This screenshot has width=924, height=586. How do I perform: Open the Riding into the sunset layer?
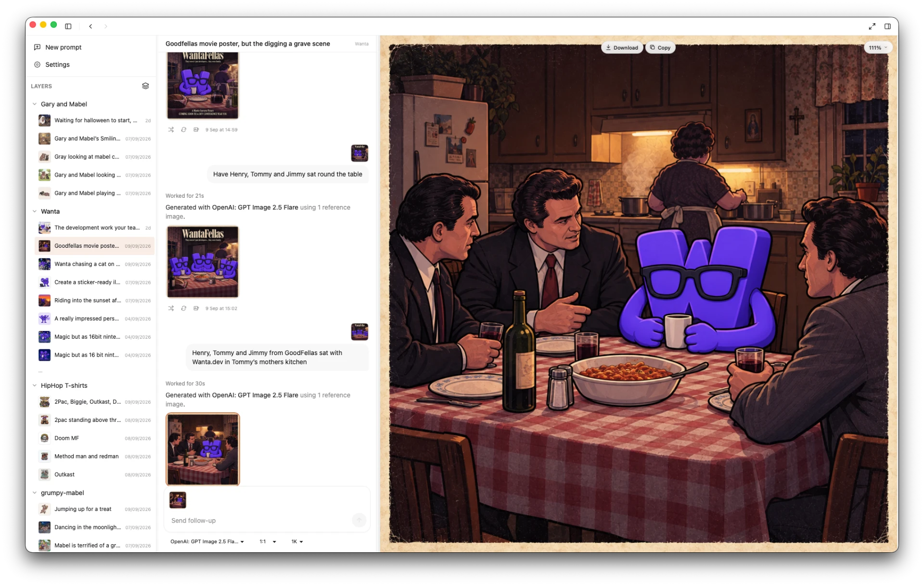[94, 301]
